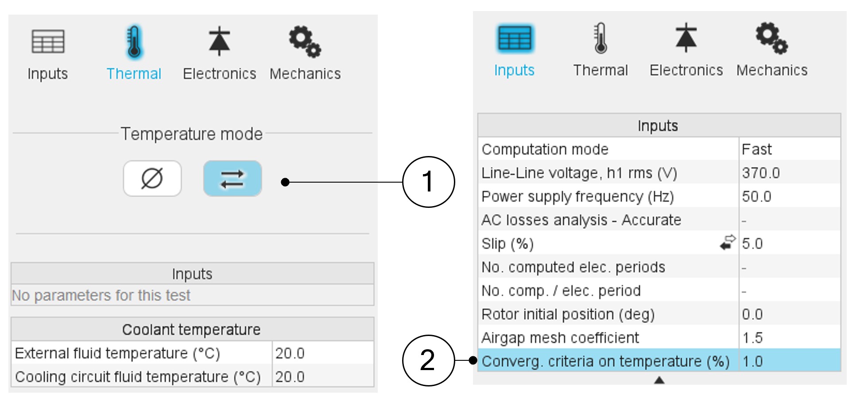Open Electronics diode icon in left panel
Image resolution: width=868 pixels, height=402 pixels.
(219, 42)
